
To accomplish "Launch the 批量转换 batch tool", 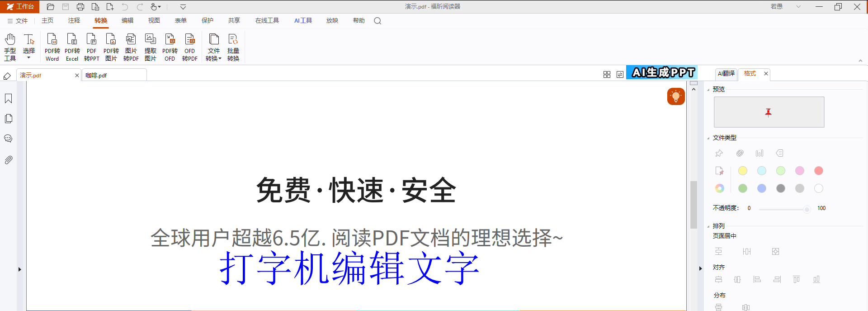I will [x=233, y=47].
